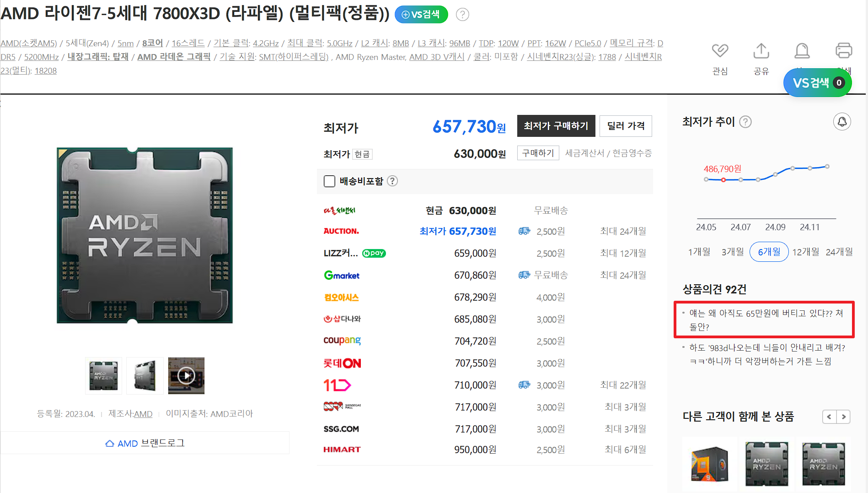Play the product video thumbnail
This screenshot has height=493, width=868.
[x=186, y=375]
